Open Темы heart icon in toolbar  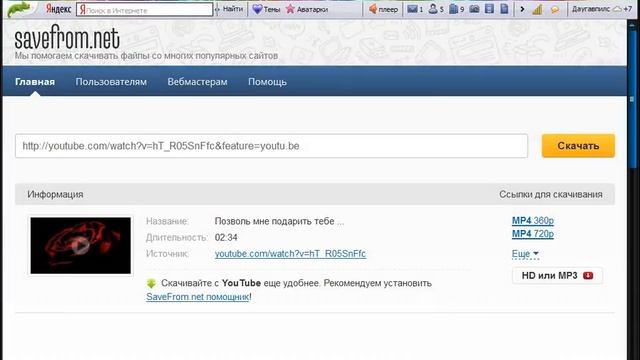[266, 9]
